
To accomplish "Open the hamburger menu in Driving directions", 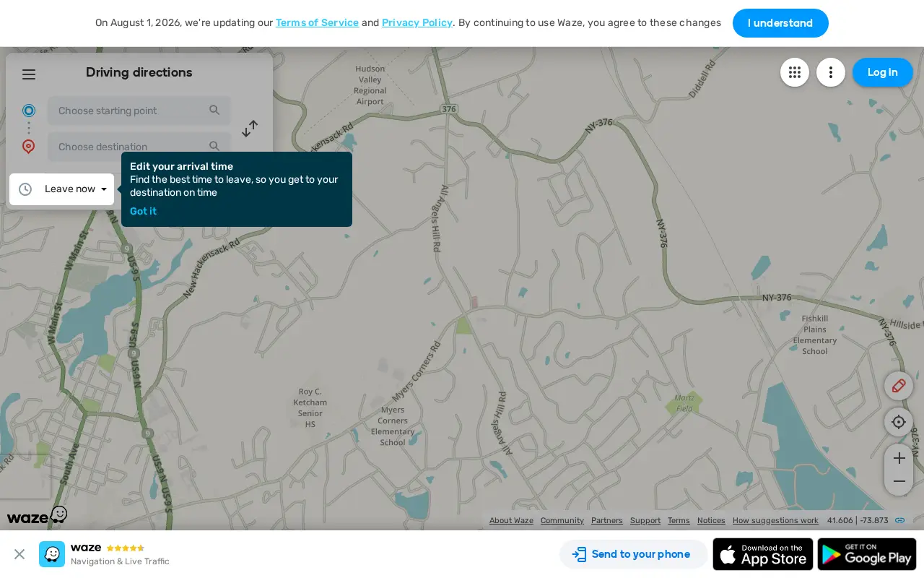I will (29, 74).
